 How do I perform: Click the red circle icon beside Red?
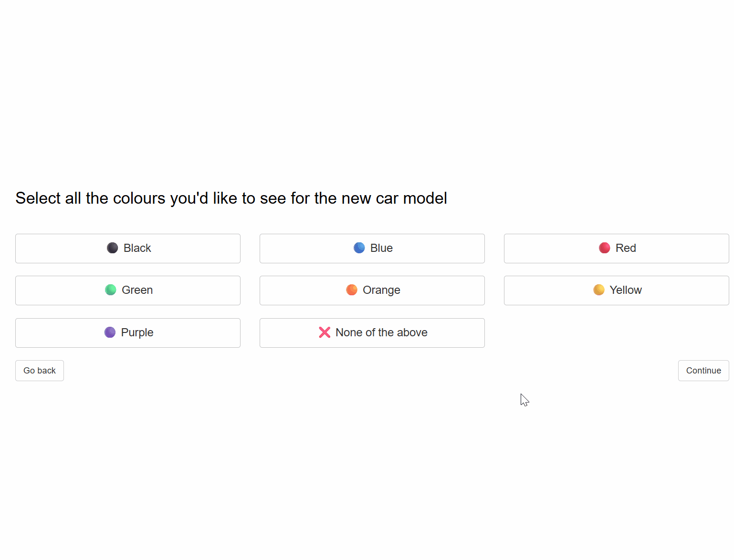[x=604, y=248]
